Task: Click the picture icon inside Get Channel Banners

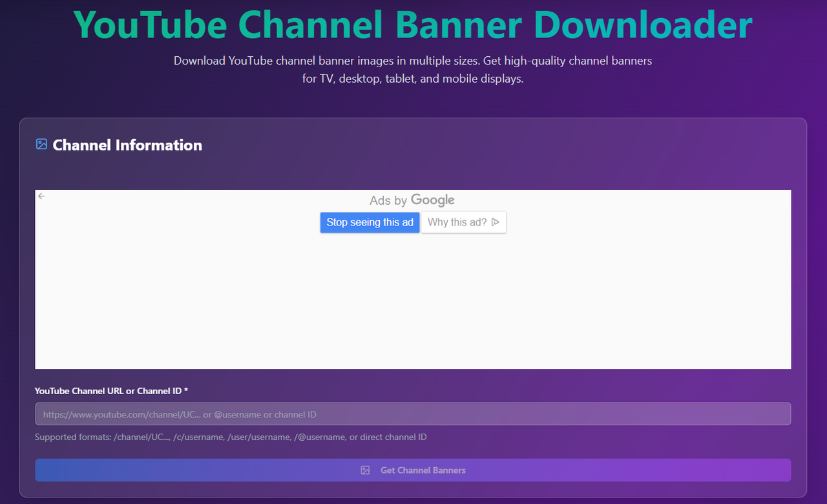Action: click(x=365, y=470)
